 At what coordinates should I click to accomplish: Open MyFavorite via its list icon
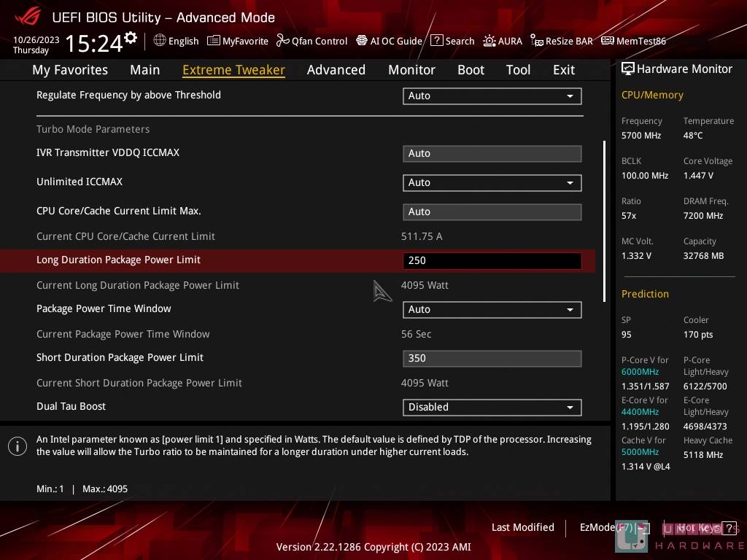(x=213, y=41)
